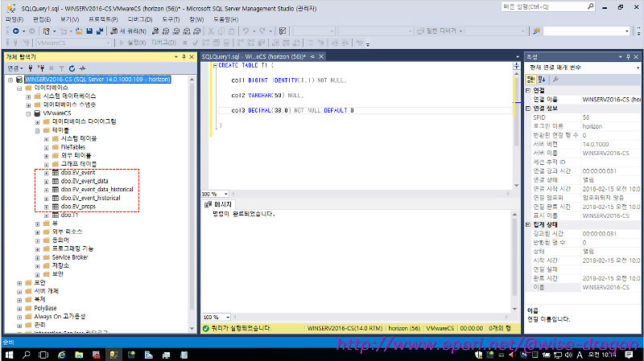The image size is (644, 361).
Task: Open the messages pane zoom 100 % dropdown
Action: click(228, 317)
